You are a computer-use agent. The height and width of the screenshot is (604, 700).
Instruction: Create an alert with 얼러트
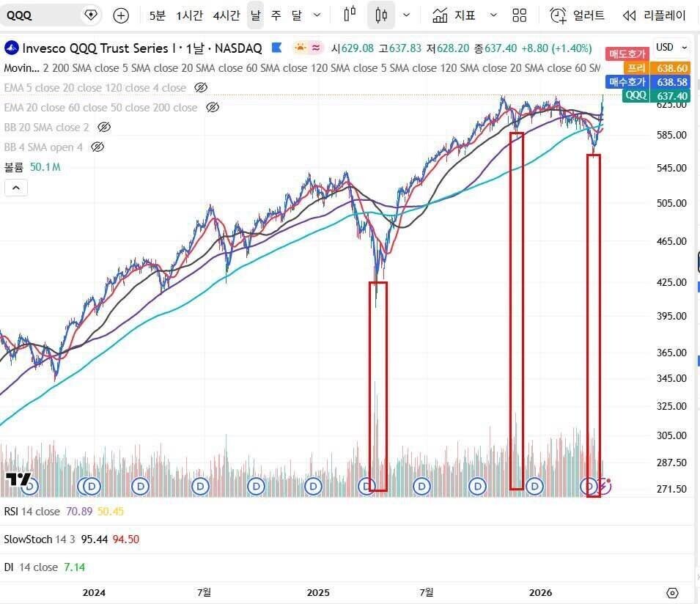578,15
